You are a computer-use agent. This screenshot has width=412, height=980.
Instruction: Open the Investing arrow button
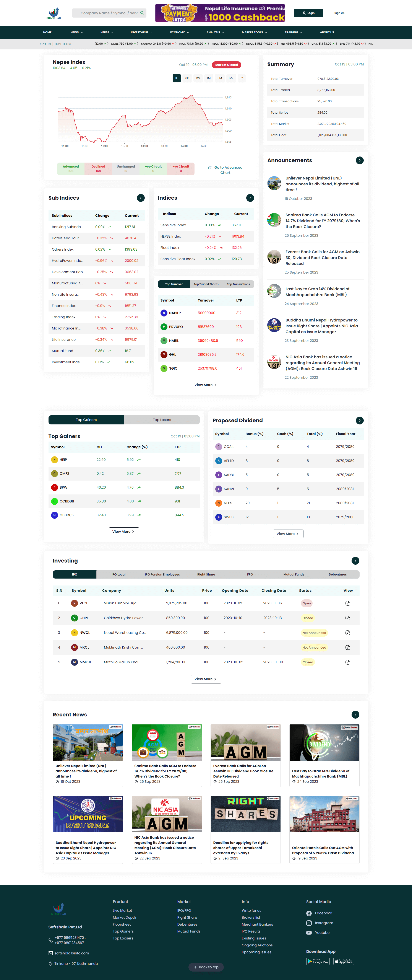(x=355, y=561)
